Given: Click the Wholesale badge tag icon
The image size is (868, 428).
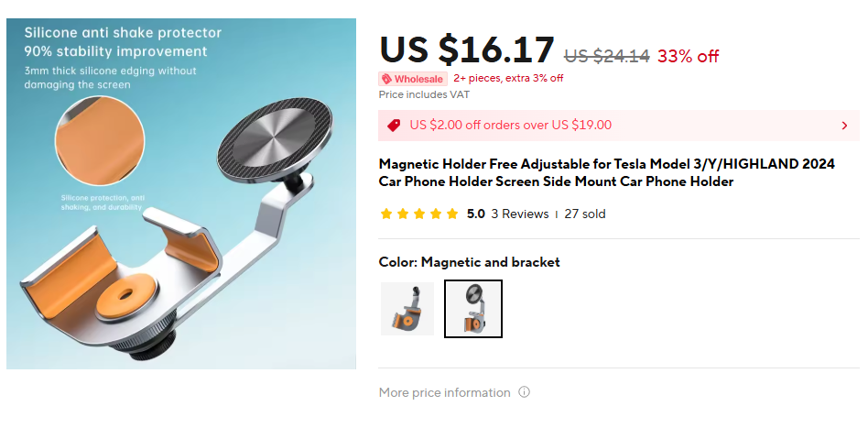Looking at the screenshot, I should (386, 79).
